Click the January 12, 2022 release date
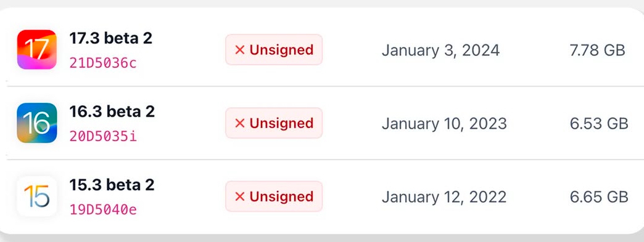 tap(444, 197)
